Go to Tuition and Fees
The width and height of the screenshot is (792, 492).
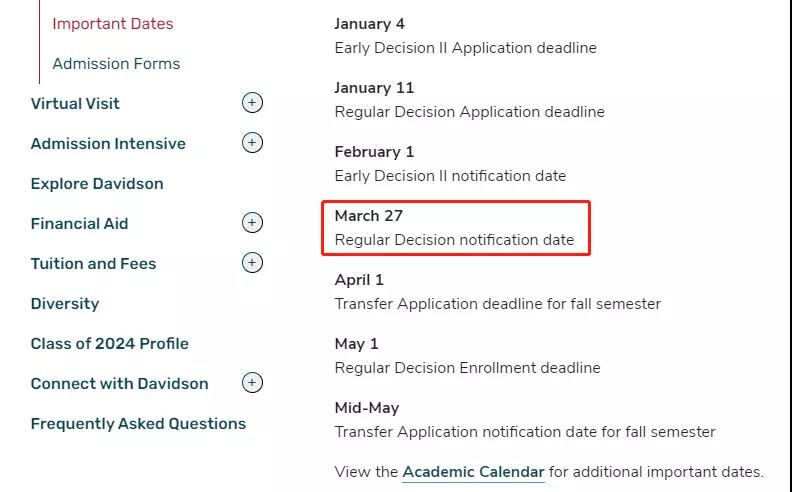click(x=93, y=264)
